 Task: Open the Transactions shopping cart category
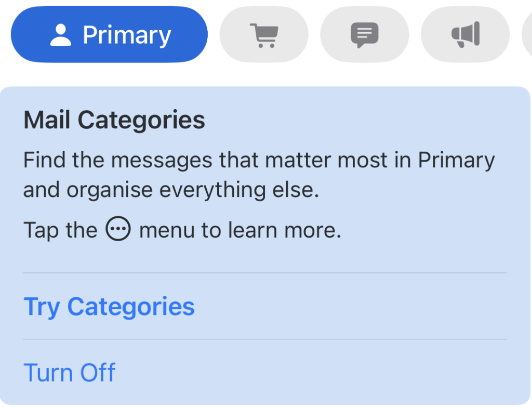(263, 35)
